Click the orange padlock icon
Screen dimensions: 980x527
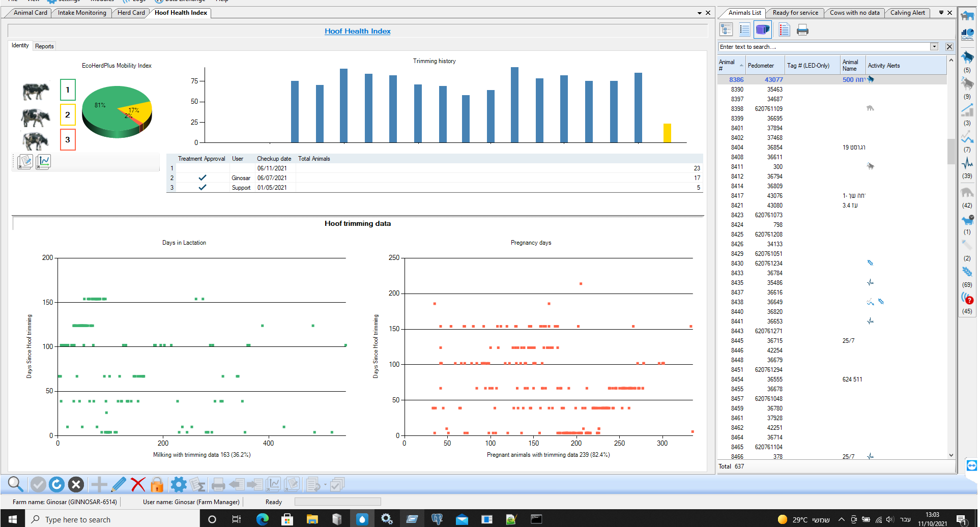pos(157,484)
